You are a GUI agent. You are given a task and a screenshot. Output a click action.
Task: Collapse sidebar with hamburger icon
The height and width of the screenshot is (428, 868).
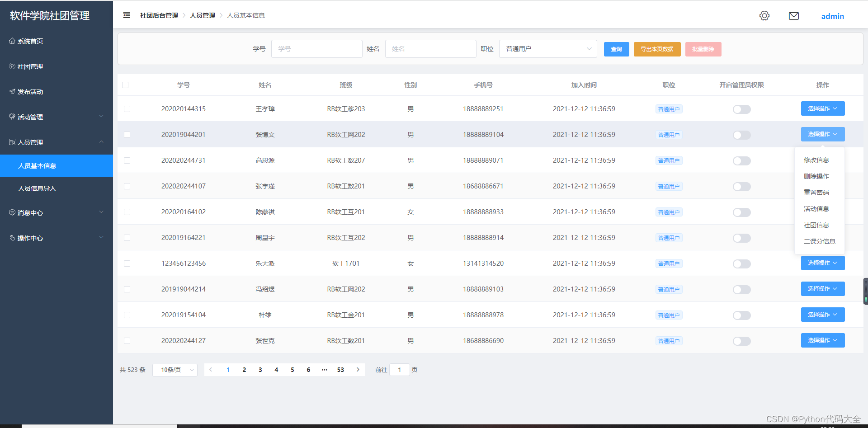tap(127, 15)
